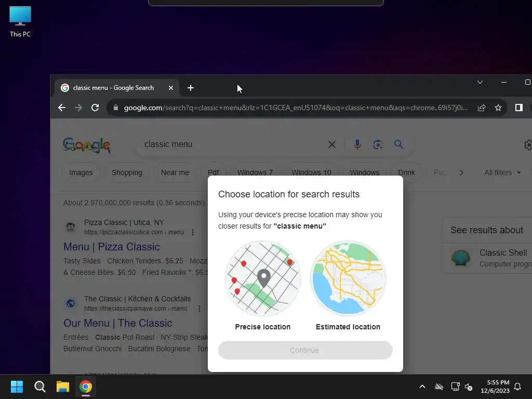Reload the current page
This screenshot has height=399, width=532.
95,108
